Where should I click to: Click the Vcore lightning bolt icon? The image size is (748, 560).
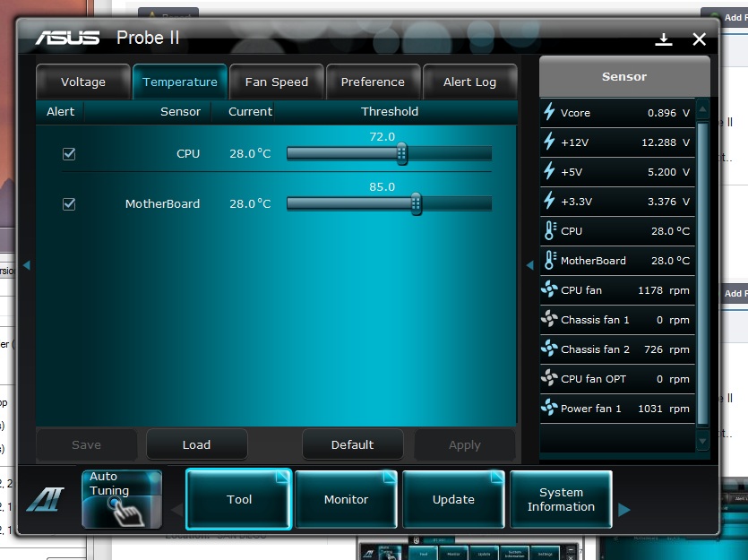pos(549,112)
